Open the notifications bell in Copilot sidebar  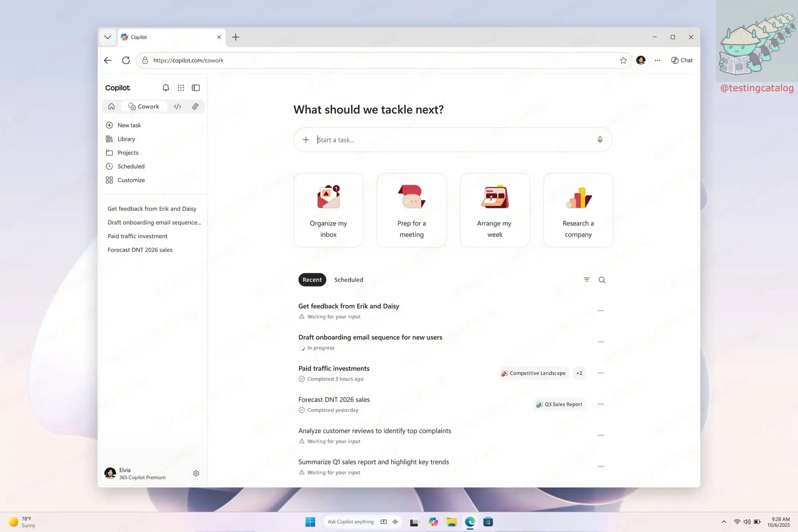[x=166, y=88]
